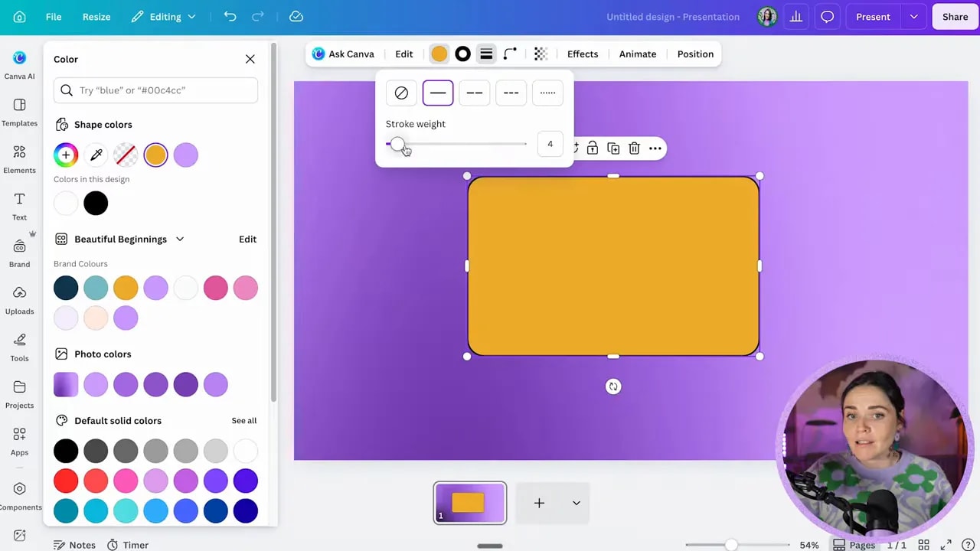Add a new color with plus swatch
980x551 pixels.
tap(66, 155)
